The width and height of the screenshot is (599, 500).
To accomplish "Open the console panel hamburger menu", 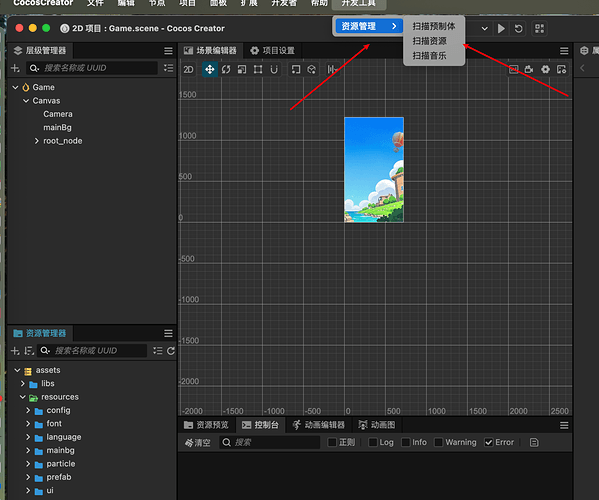I will point(564,426).
